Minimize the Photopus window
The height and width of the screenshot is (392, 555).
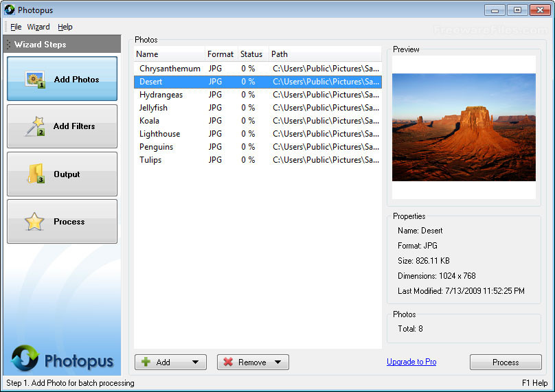click(495, 10)
